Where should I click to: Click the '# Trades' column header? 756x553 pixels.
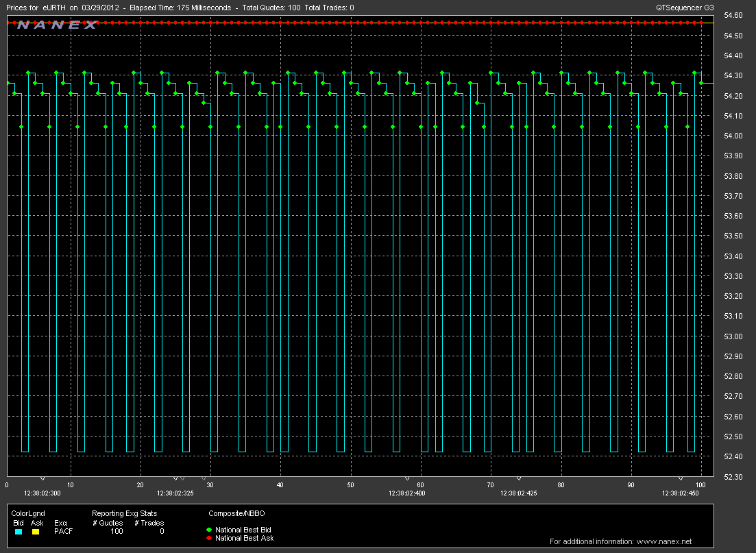tap(149, 523)
